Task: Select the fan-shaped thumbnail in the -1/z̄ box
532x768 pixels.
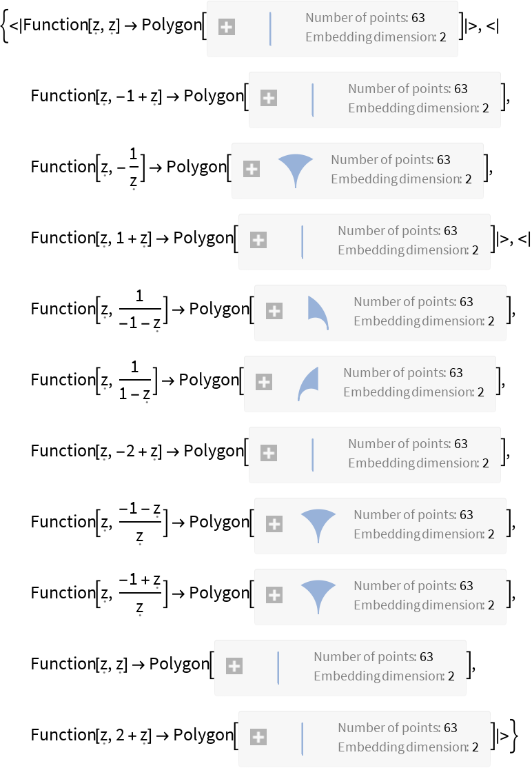Action: (295, 170)
